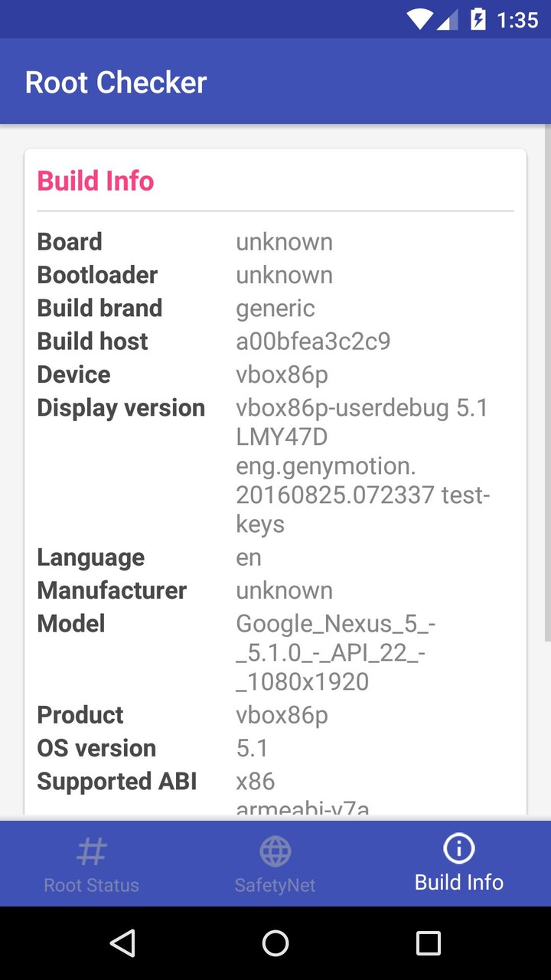The image size is (551, 980).
Task: Tap the clock in the status bar
Action: click(x=517, y=19)
